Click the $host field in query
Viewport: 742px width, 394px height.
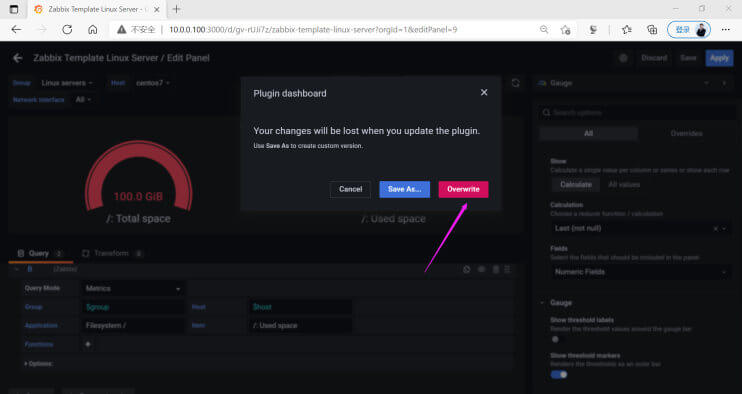(300, 307)
